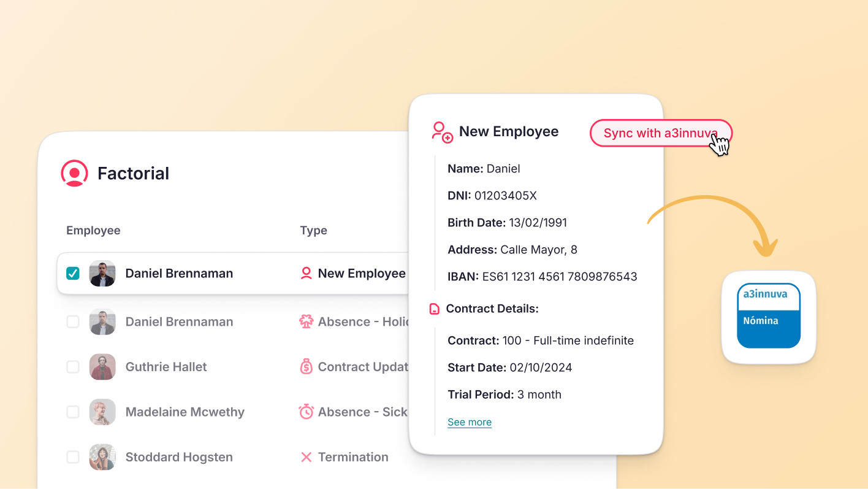Select Stoddard Hogsten's profile photo
The width and height of the screenshot is (868, 489).
click(x=102, y=457)
